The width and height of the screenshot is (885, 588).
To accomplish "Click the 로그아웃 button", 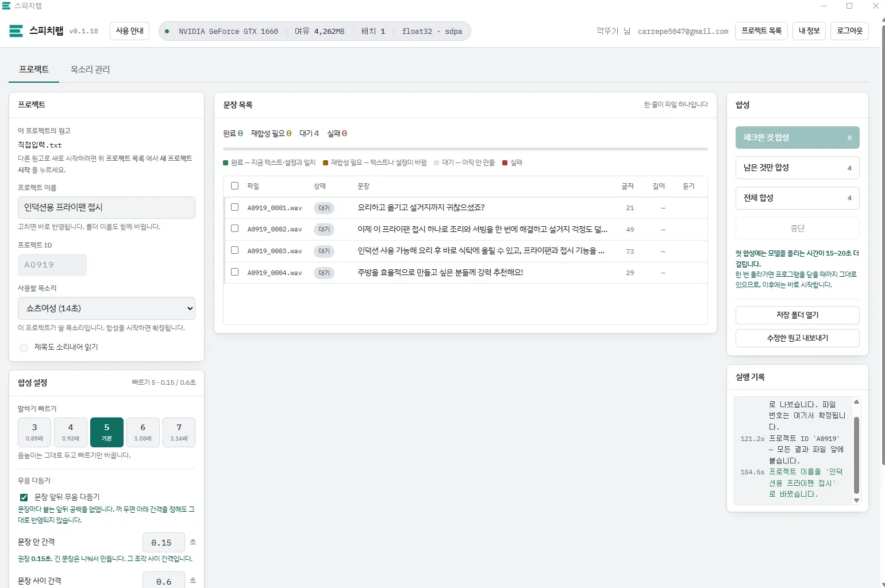I will [849, 31].
